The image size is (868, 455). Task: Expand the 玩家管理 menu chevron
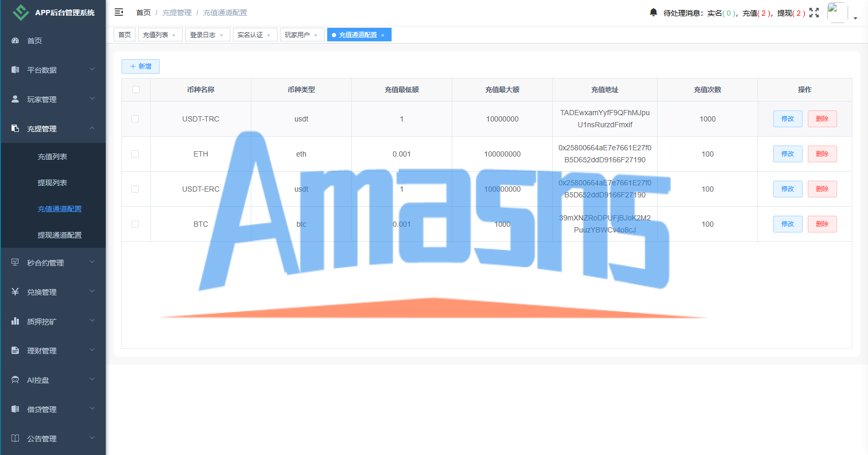[x=92, y=98]
